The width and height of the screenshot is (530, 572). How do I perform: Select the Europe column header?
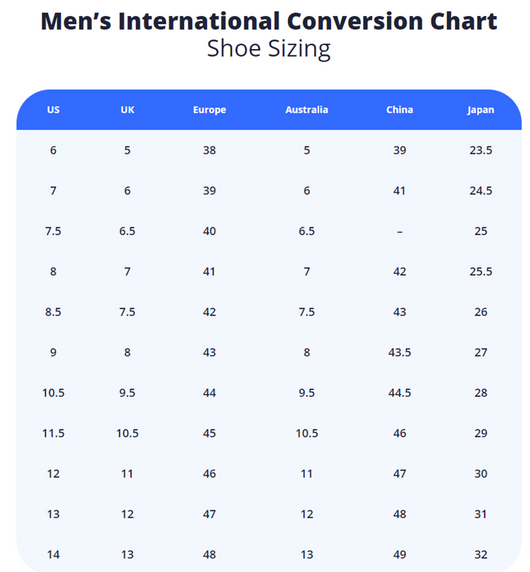[x=209, y=110]
